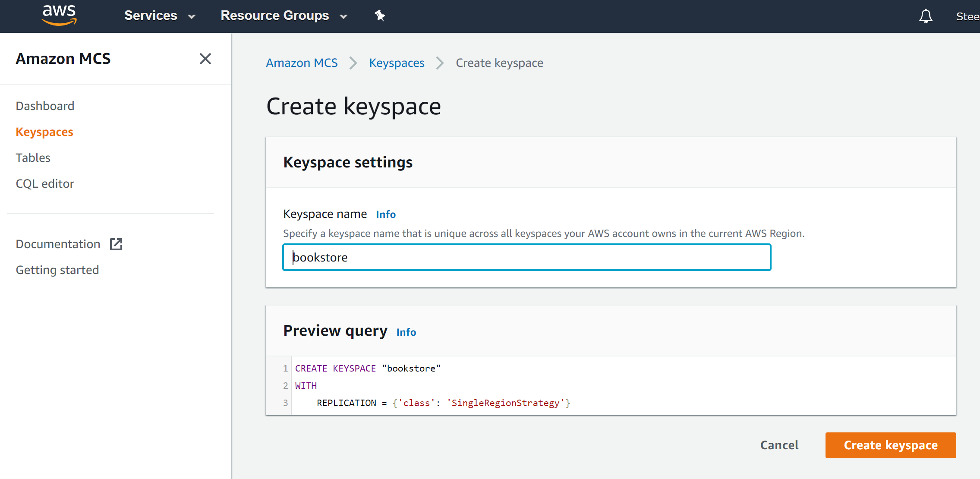Click the AWS logo home icon
Screen dimensions: 980x479
click(59, 15)
